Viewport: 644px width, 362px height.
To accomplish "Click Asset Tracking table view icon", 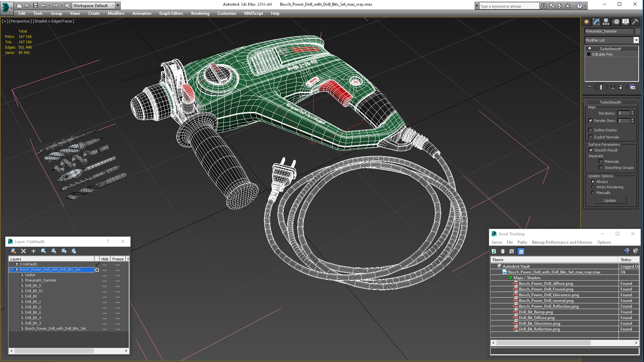I will pos(521,251).
